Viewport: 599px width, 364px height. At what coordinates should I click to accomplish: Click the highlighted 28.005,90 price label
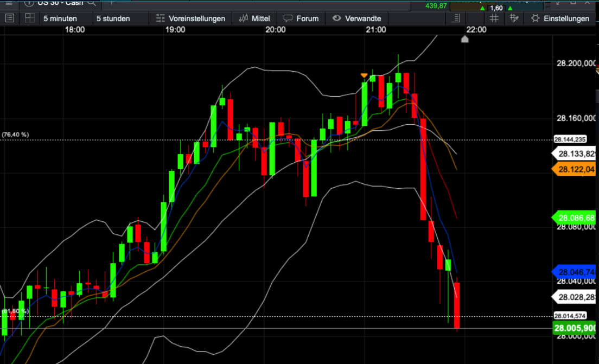point(575,328)
